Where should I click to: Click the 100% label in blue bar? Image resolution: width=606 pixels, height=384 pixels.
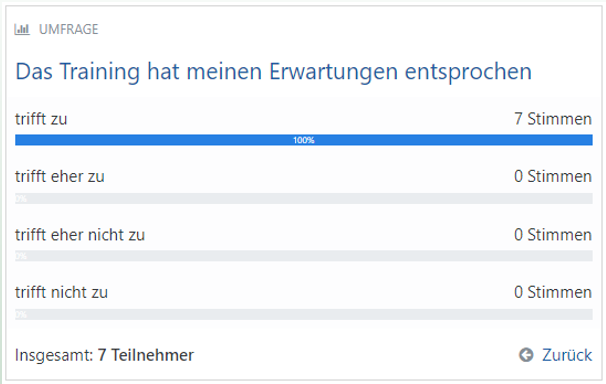click(304, 140)
